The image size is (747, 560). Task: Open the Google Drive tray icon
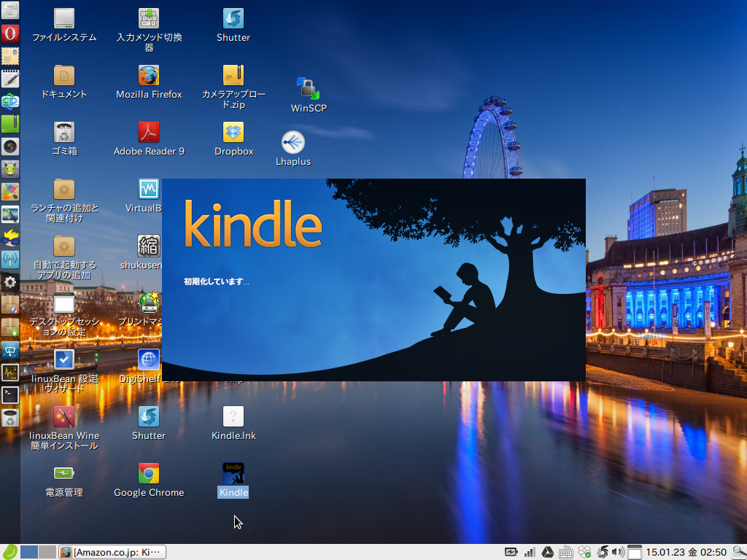tap(547, 553)
